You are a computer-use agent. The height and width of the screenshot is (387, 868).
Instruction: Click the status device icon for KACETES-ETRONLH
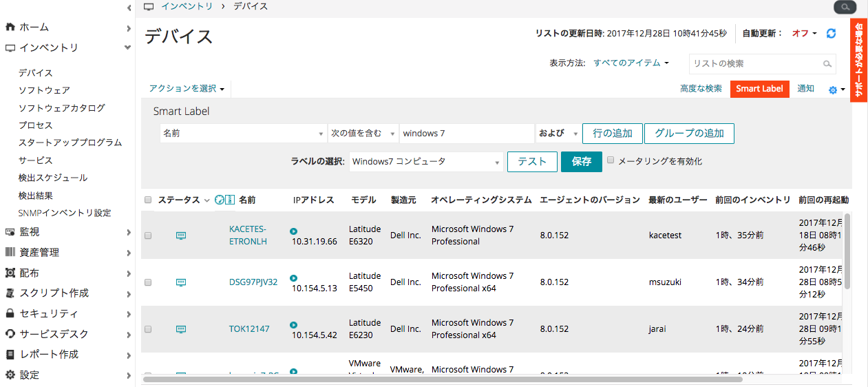(181, 236)
